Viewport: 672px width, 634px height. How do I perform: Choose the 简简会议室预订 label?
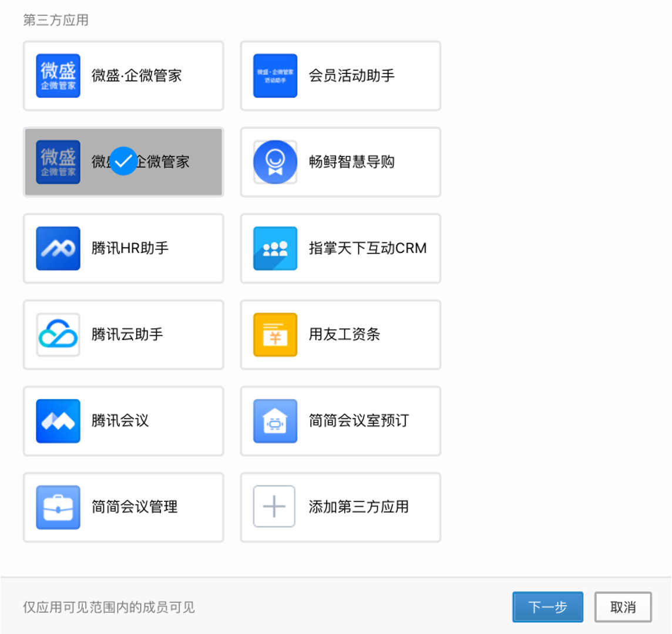[x=359, y=421]
